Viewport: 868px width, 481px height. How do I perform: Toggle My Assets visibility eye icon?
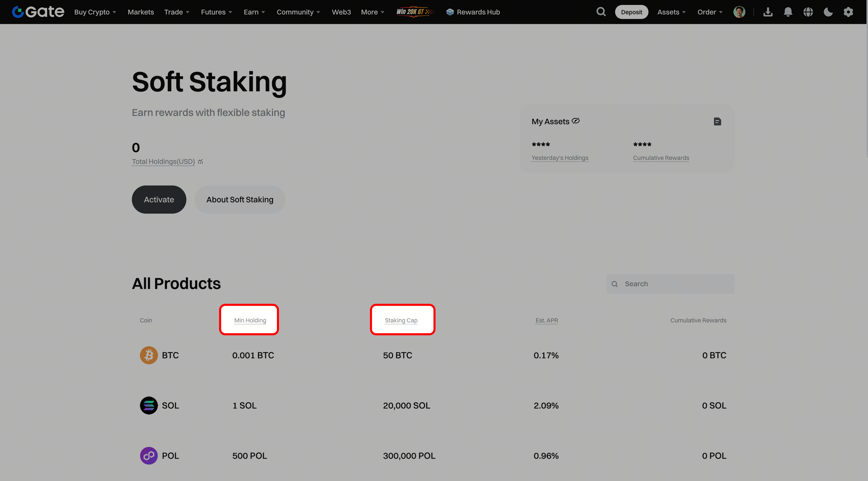(576, 121)
